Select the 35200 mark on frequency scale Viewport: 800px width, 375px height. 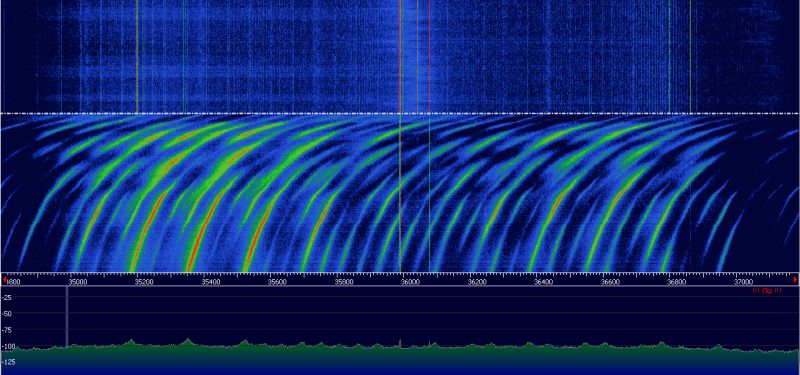(144, 282)
